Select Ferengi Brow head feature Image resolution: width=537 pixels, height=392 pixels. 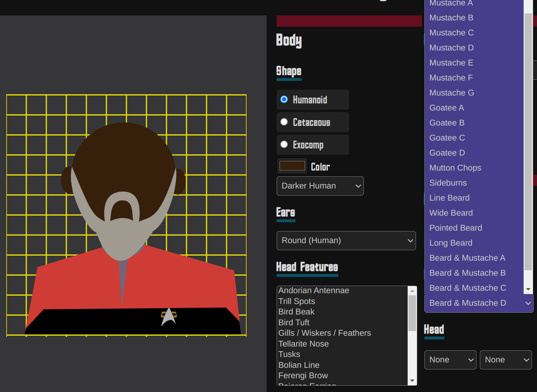pos(343,375)
